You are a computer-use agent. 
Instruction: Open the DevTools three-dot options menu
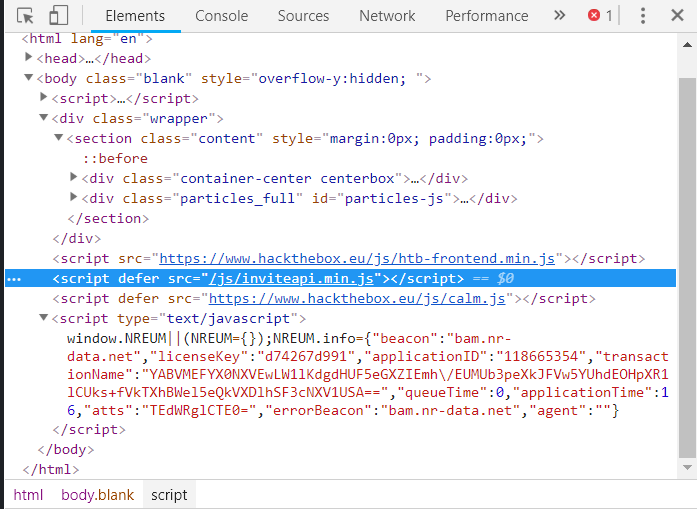click(x=643, y=16)
